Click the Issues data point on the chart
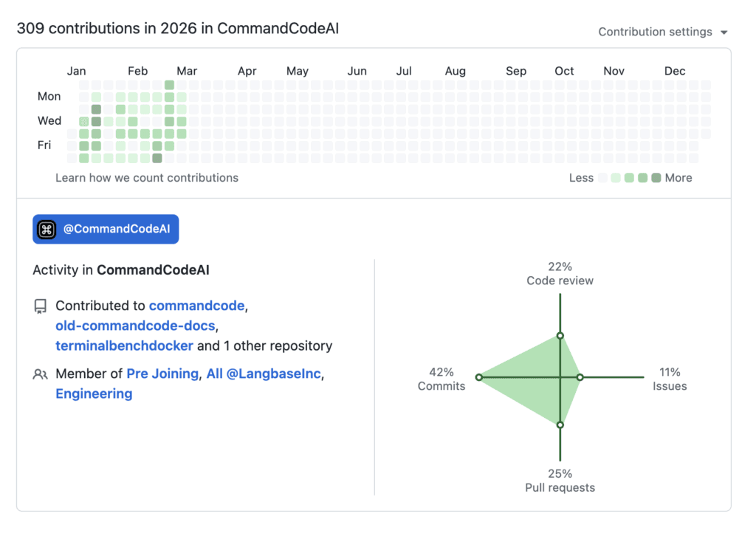 point(580,377)
